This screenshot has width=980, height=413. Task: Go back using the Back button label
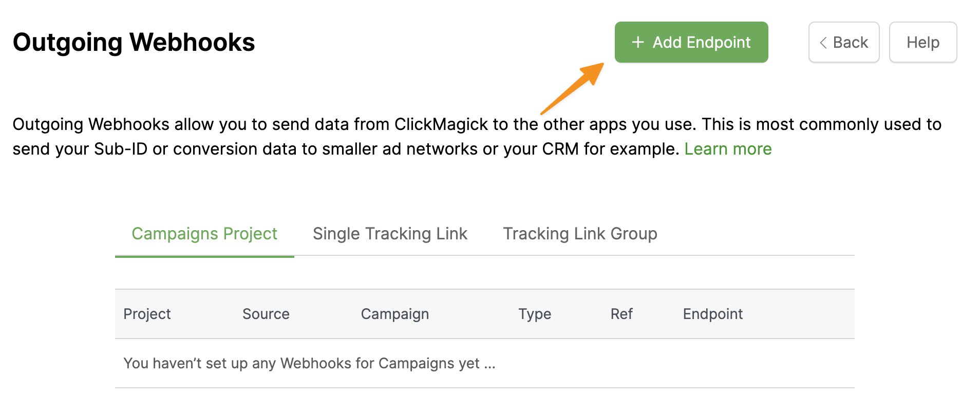[x=850, y=42]
